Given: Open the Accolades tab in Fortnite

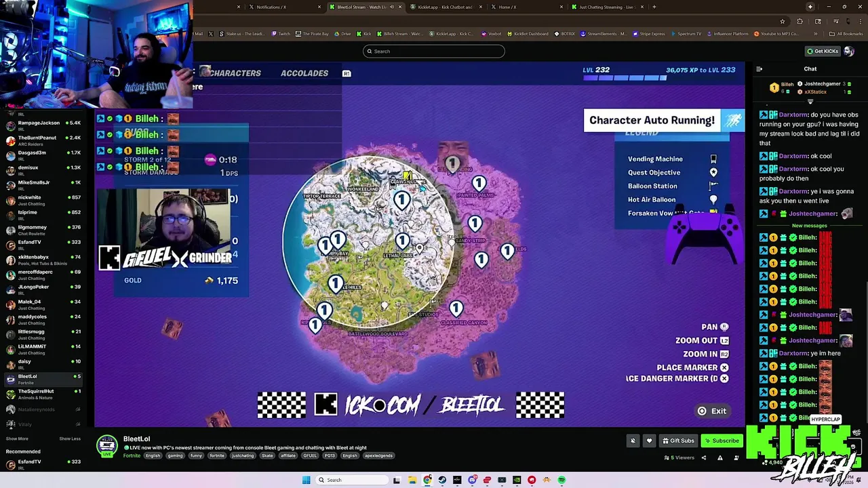Looking at the screenshot, I should coord(304,73).
